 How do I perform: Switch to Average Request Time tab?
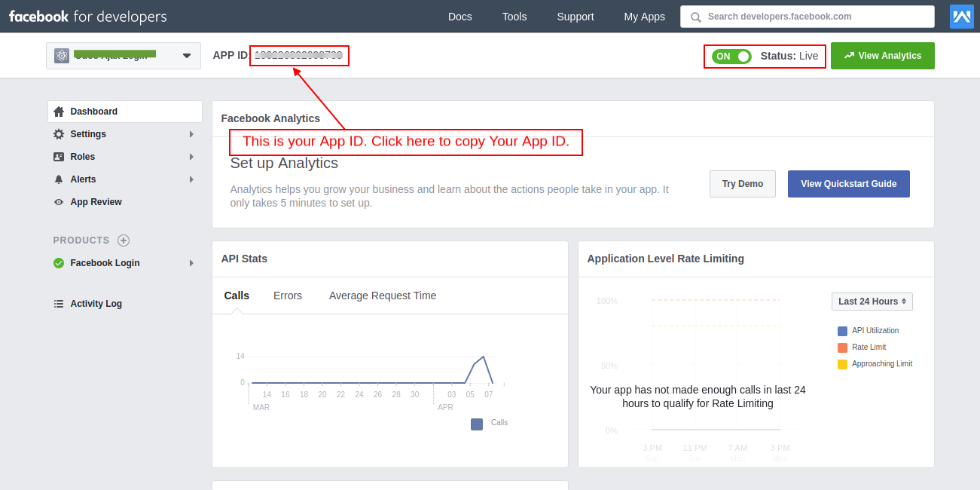(383, 296)
